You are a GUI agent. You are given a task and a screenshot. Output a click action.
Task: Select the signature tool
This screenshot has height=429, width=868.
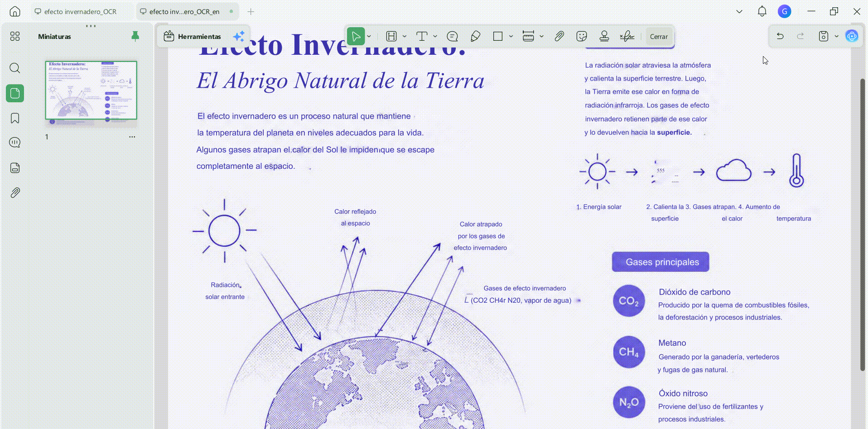[627, 36]
